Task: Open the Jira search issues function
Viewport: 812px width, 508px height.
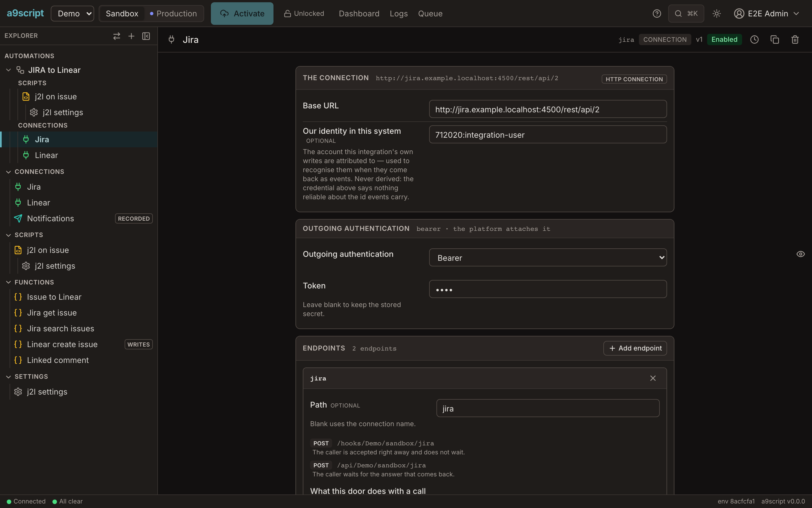Action: pos(60,329)
